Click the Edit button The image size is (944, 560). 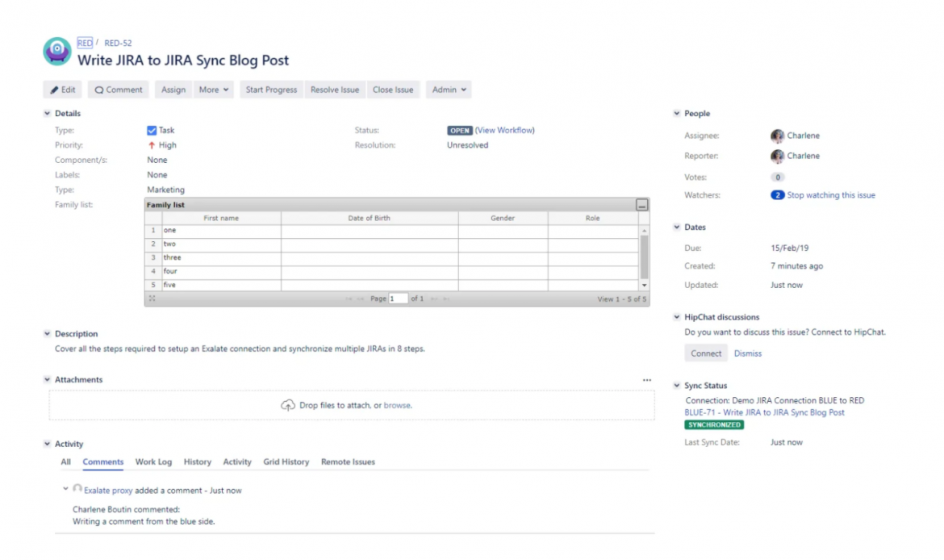click(x=63, y=90)
